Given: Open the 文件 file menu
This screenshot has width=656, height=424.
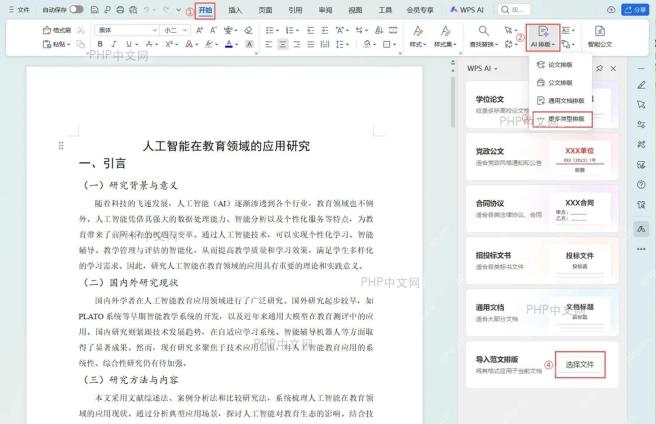Looking at the screenshot, I should click(19, 9).
